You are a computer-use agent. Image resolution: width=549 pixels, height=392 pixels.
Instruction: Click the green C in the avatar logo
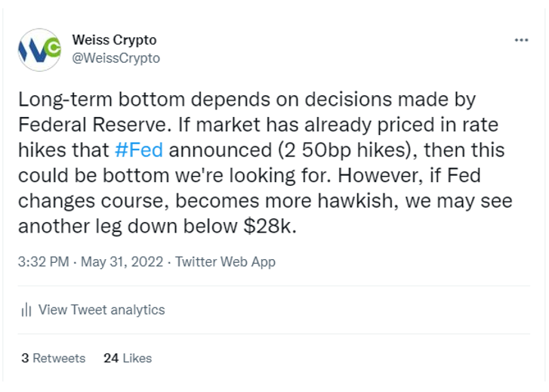point(53,48)
